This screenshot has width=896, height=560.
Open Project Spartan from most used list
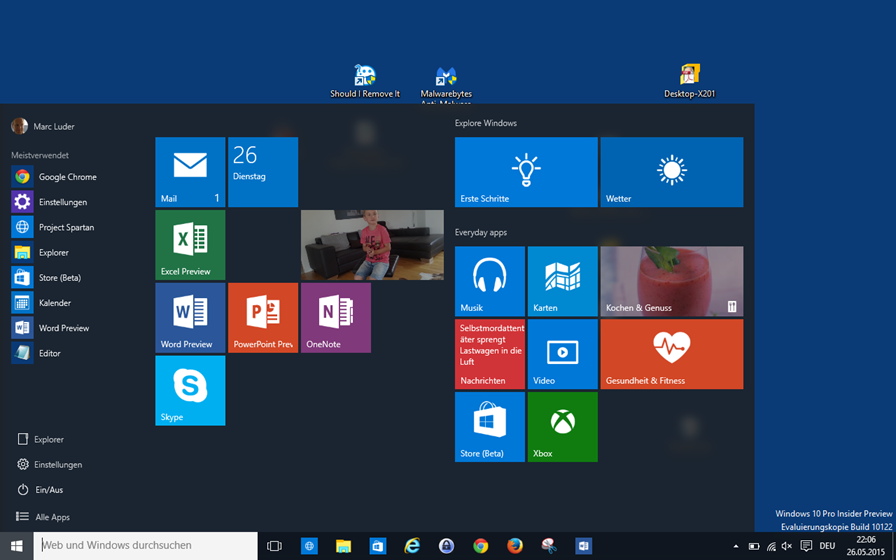66,227
